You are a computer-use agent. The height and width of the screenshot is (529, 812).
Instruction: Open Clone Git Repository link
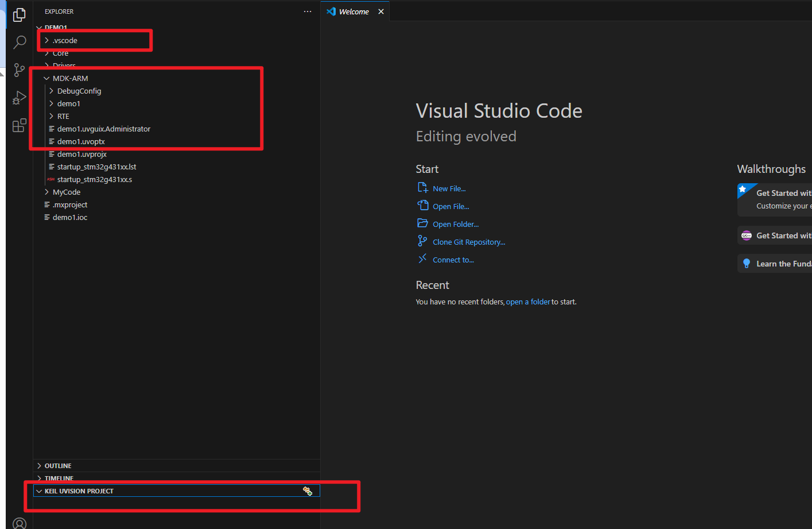pyautogui.click(x=469, y=241)
